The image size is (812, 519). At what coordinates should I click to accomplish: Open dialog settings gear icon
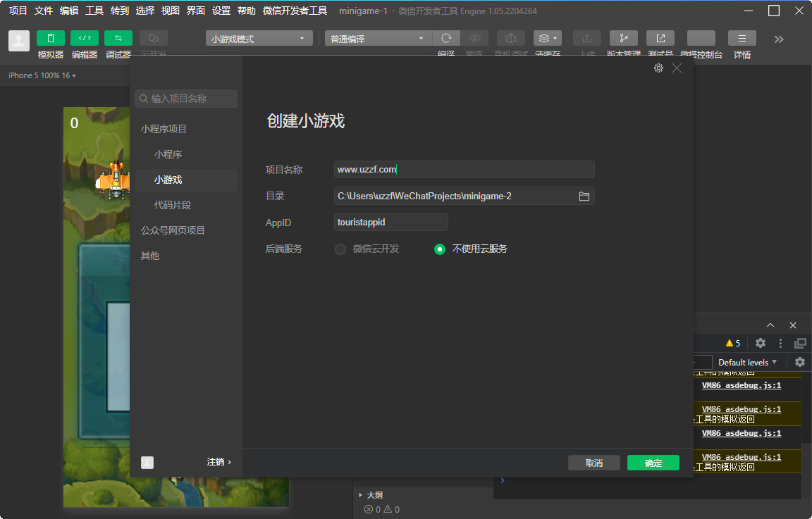click(x=659, y=68)
